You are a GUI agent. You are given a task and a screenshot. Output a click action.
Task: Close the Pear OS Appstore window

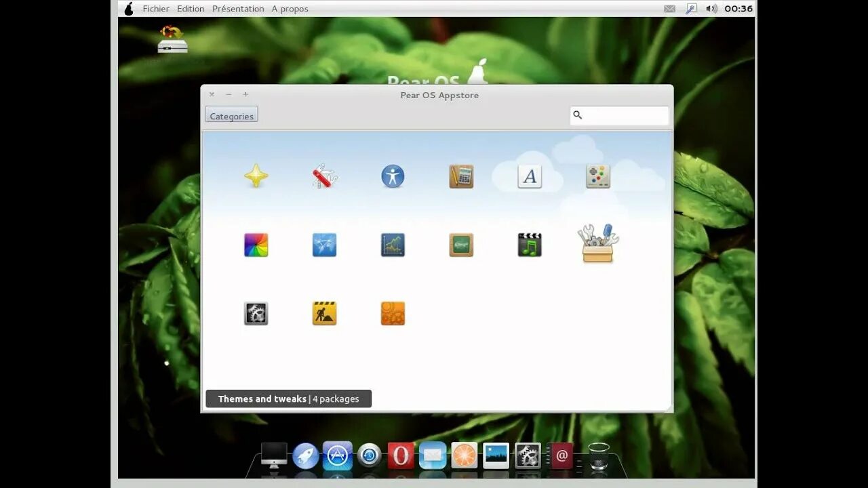tap(212, 94)
